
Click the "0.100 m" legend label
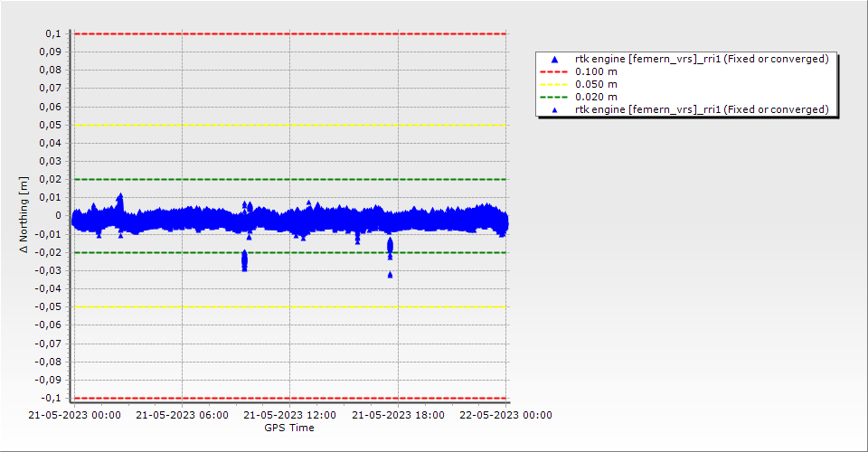click(597, 71)
